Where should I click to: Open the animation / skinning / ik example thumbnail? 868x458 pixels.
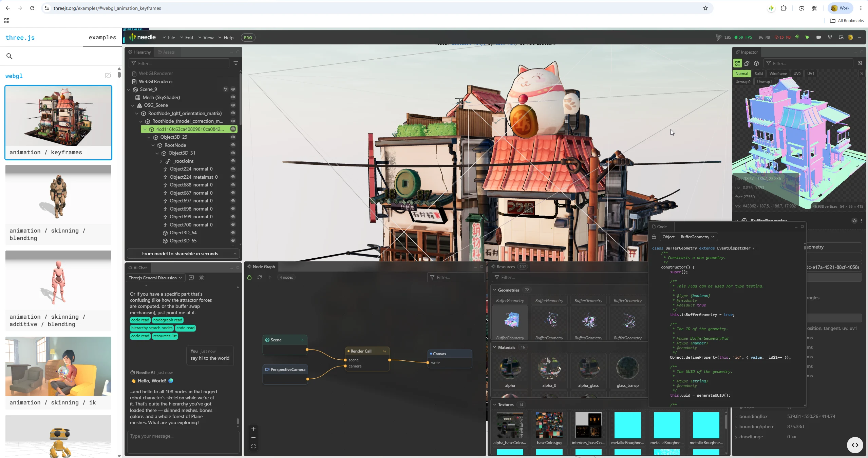(58, 366)
